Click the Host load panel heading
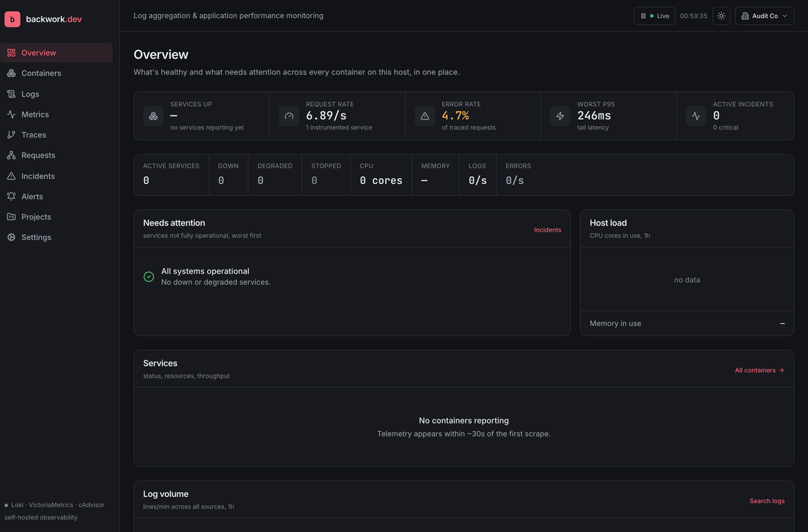This screenshot has width=808, height=532. pos(608,223)
